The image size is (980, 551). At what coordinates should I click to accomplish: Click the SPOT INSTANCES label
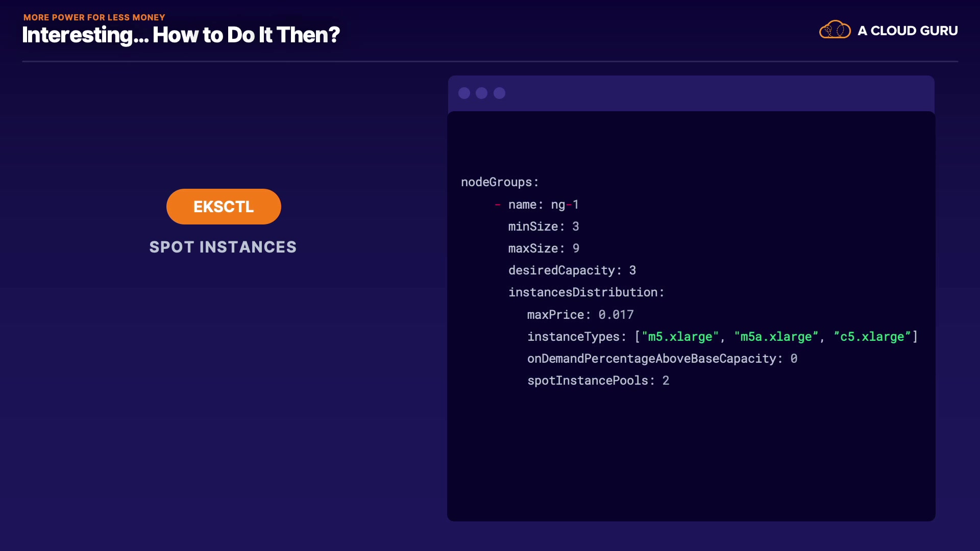(223, 247)
